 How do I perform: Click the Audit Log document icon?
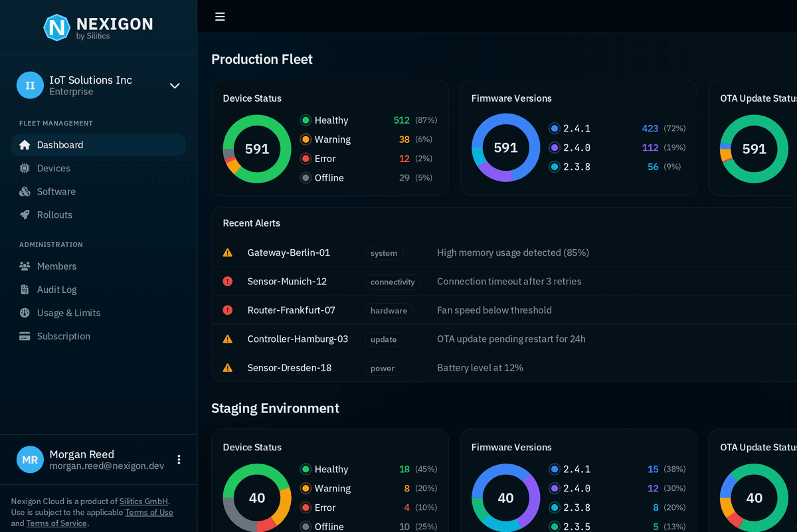pyautogui.click(x=25, y=290)
